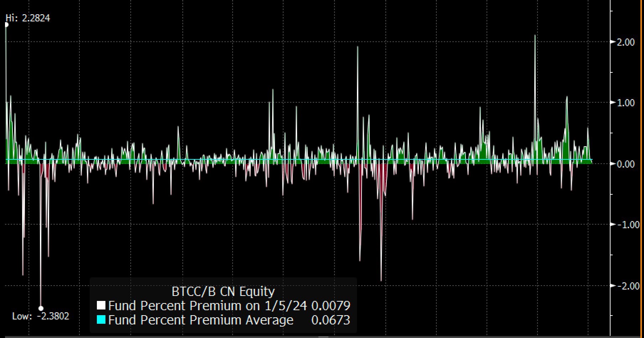Click the low point marker dot

41,308
